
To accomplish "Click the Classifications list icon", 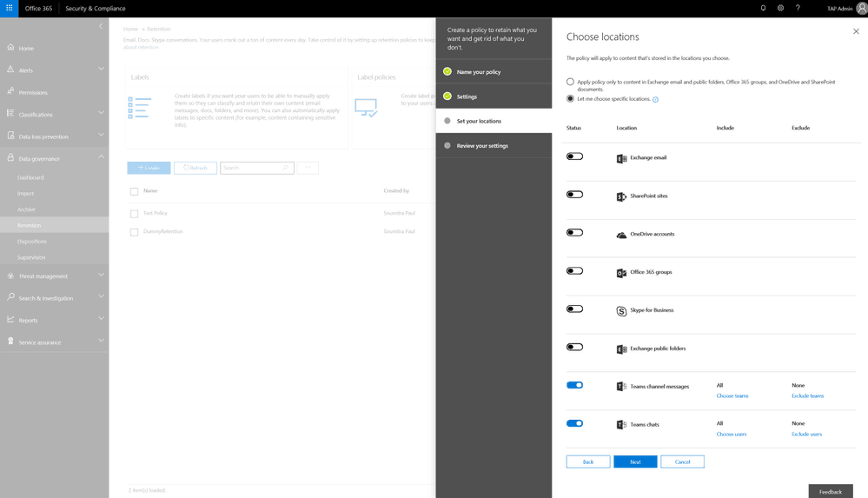I will tap(10, 114).
